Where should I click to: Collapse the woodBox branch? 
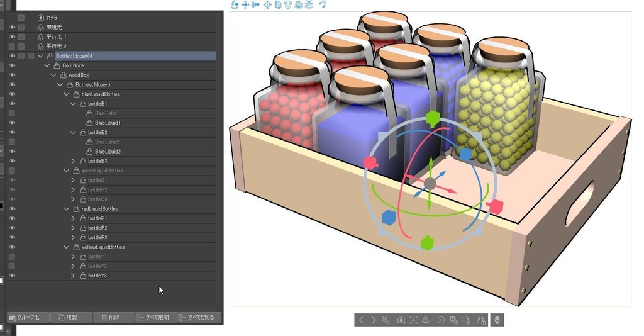click(53, 75)
